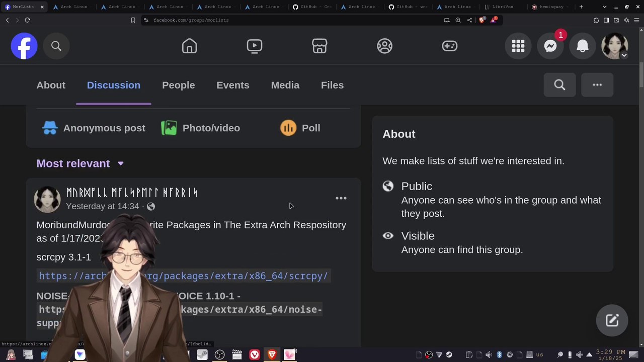The height and width of the screenshot is (362, 644).
Task: Go to the Files tab
Action: click(333, 85)
